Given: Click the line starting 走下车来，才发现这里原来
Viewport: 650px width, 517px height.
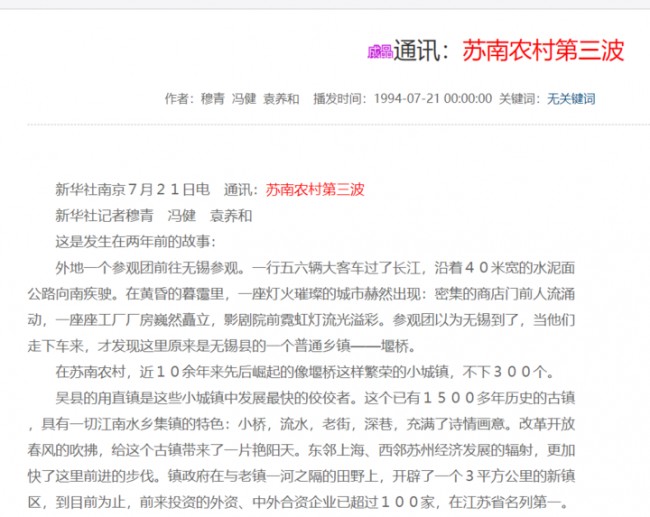Looking at the screenshot, I should click(x=222, y=345).
